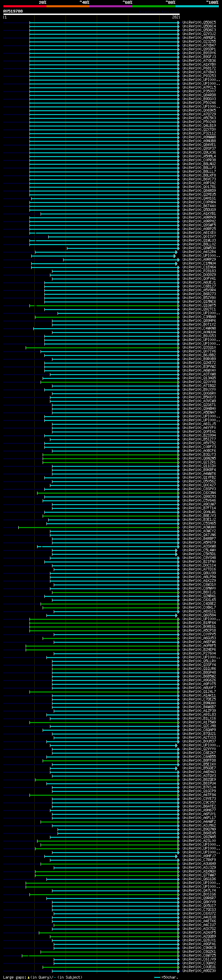This screenshot has height=980, width=222.
Task: Click the UniRef100_Q3SQ10 label
Action: point(199,347)
